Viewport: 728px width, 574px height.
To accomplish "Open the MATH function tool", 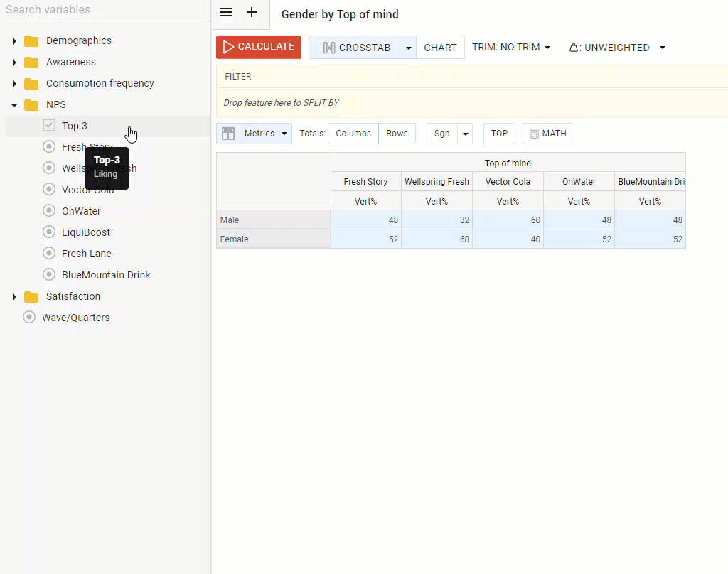I will (x=547, y=134).
